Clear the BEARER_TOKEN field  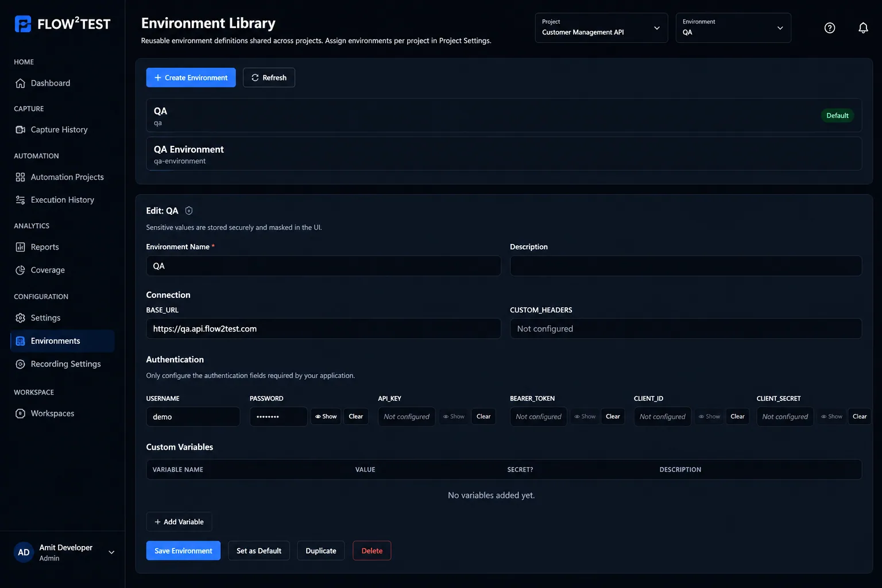pyautogui.click(x=613, y=416)
